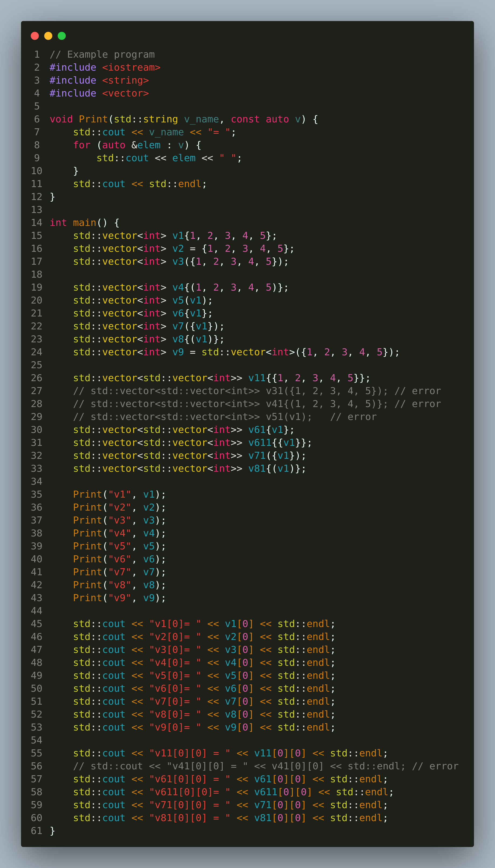495x868 pixels.
Task: Click '<iostream>' on line 2
Action: pyautogui.click(x=131, y=67)
